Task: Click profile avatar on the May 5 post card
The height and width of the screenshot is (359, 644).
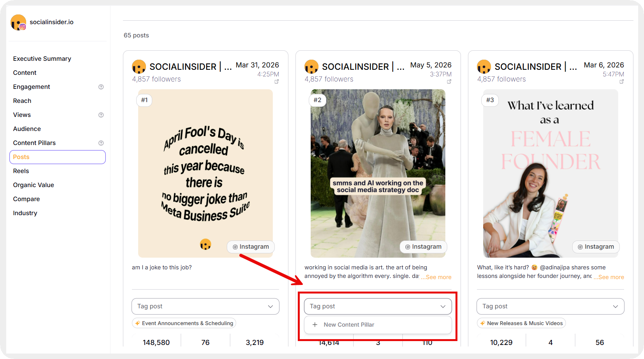Action: point(311,67)
